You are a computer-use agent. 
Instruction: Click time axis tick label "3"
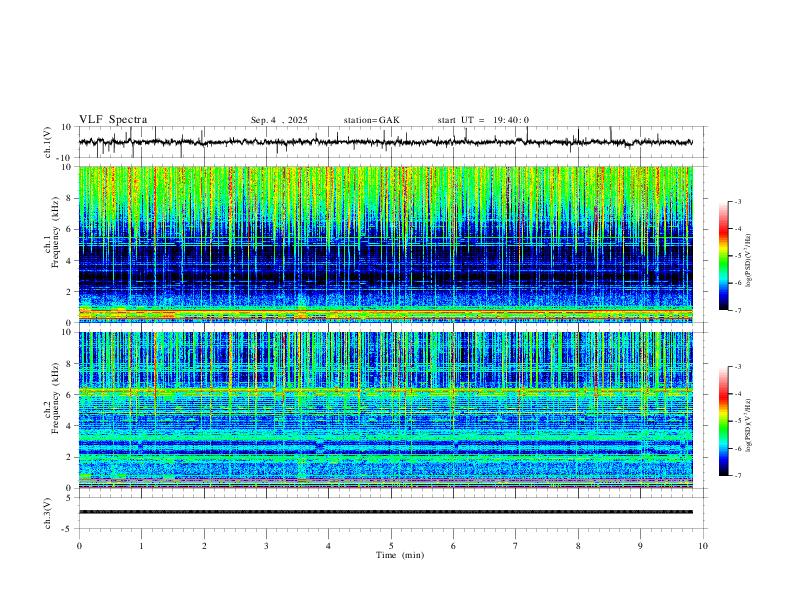click(266, 546)
